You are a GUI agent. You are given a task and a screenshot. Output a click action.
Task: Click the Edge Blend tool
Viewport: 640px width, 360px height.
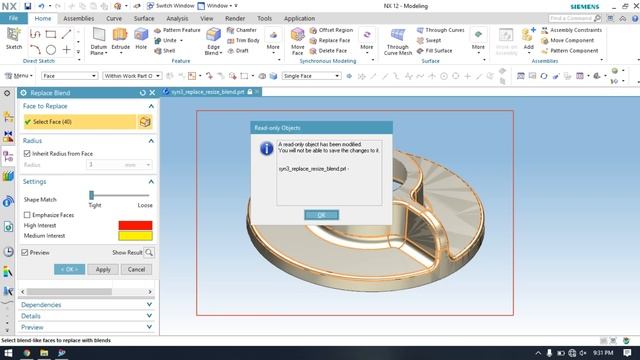tap(213, 41)
